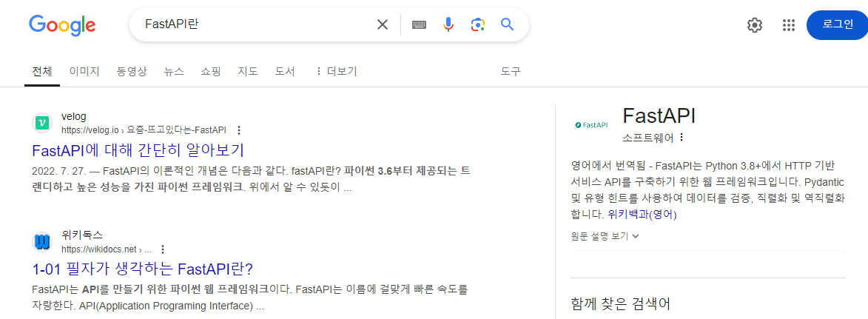
Task: Click the velog.io URL breadcrumb
Action: [144, 130]
